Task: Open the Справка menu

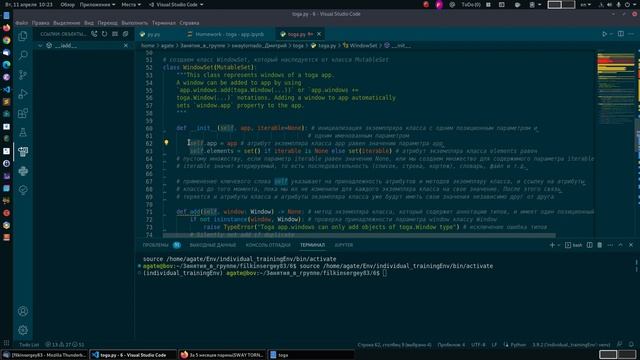Action: click(189, 23)
